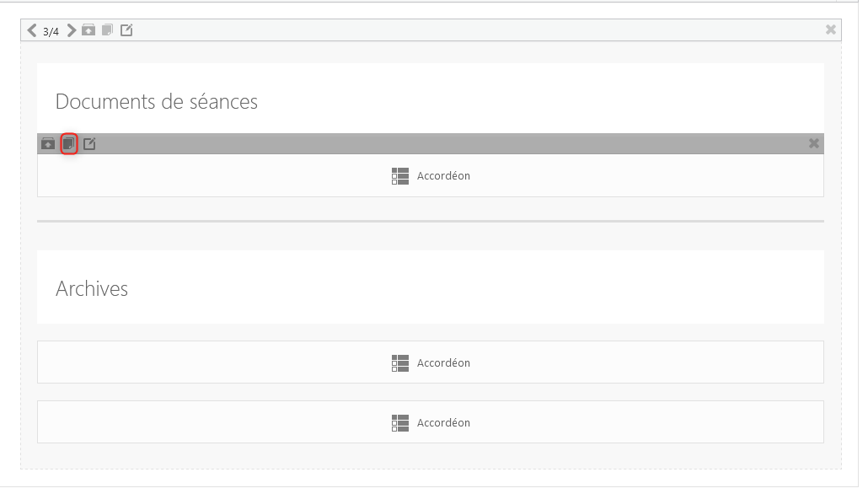
Task: Advance to next section with right chevron
Action: tap(72, 30)
